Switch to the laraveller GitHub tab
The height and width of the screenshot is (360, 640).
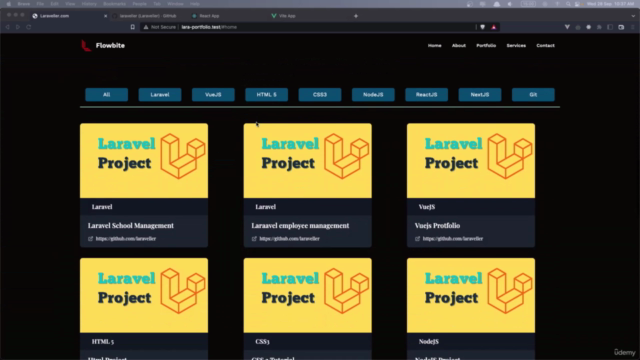148,16
